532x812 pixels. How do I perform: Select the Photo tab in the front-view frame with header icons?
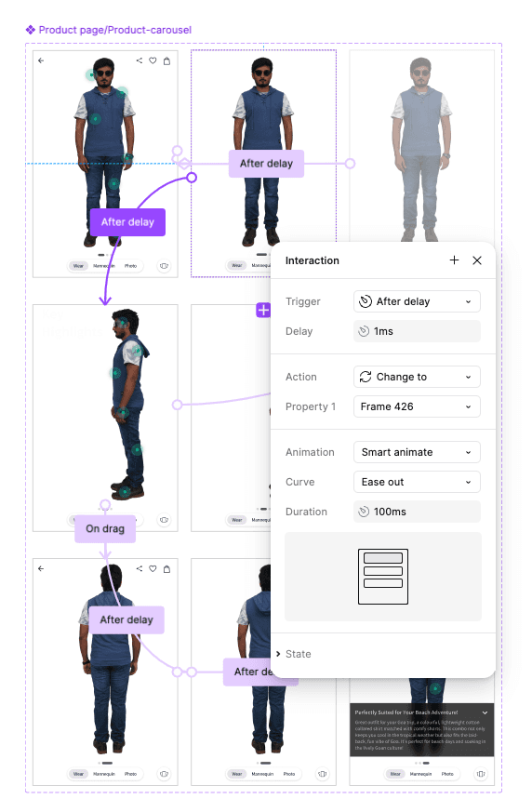click(x=130, y=266)
